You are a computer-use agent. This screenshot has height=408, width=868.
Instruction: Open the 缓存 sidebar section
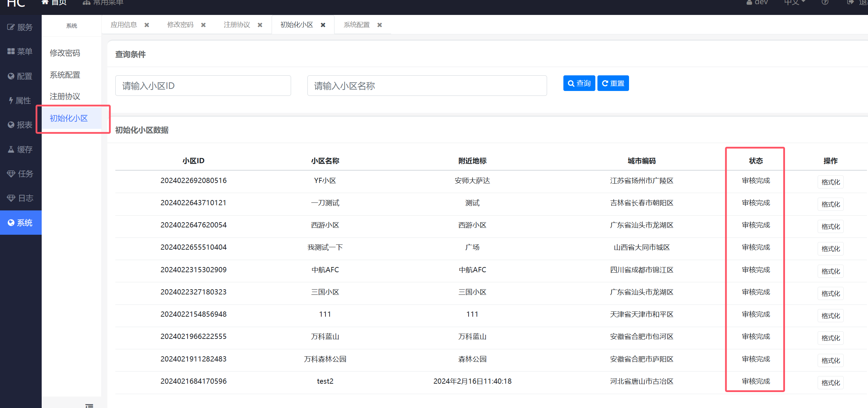pos(20,149)
